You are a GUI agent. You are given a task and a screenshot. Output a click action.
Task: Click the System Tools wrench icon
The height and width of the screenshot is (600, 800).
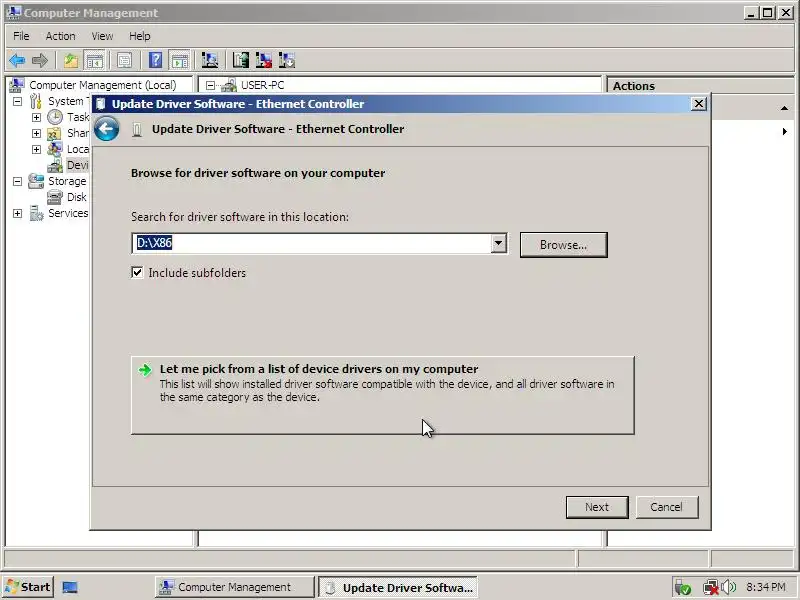pos(35,101)
